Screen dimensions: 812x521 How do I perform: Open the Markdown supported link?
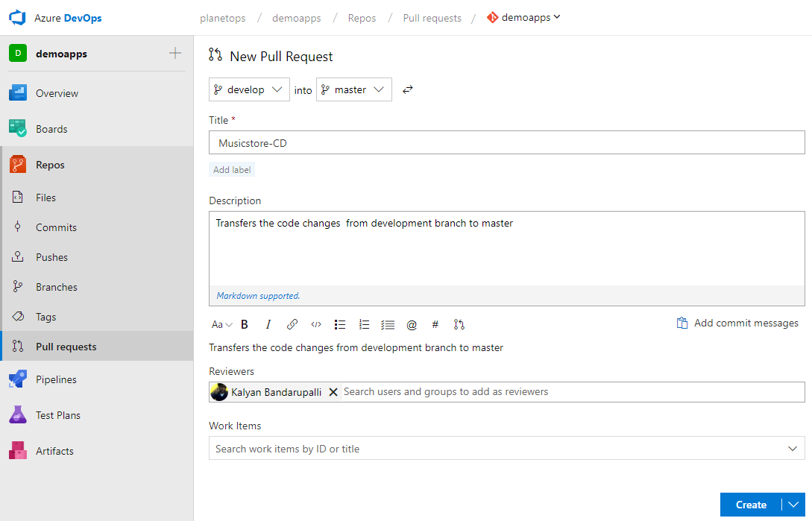click(x=258, y=296)
